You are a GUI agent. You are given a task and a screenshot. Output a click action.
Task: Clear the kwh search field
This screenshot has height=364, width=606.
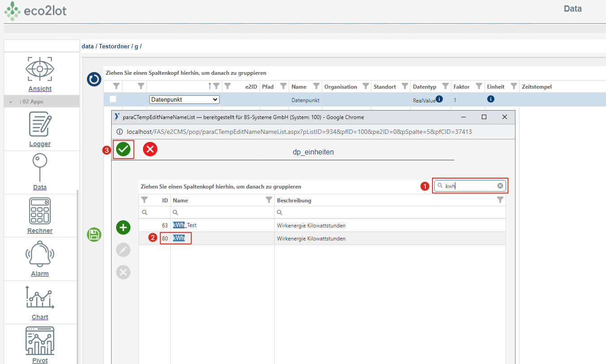pos(500,186)
